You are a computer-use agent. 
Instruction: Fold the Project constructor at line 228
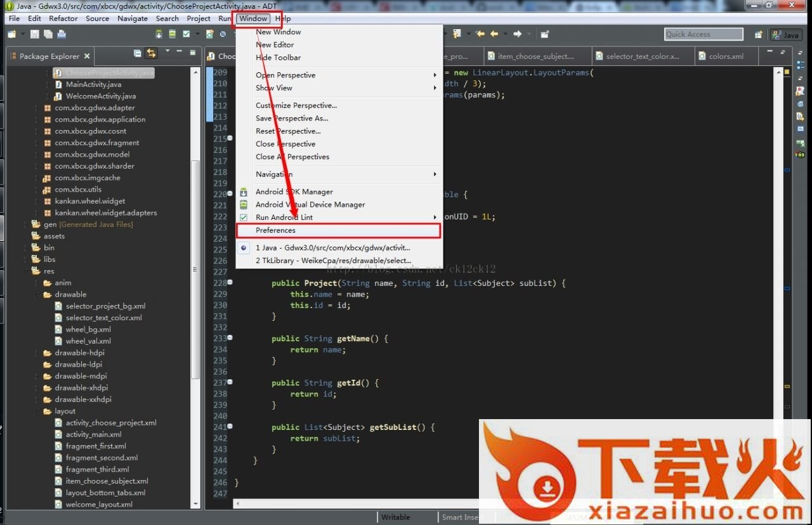[230, 282]
